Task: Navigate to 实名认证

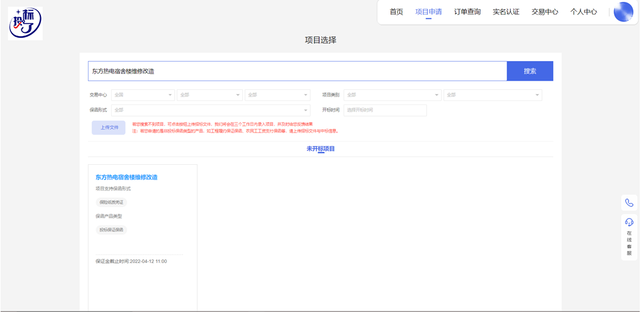Action: (506, 12)
